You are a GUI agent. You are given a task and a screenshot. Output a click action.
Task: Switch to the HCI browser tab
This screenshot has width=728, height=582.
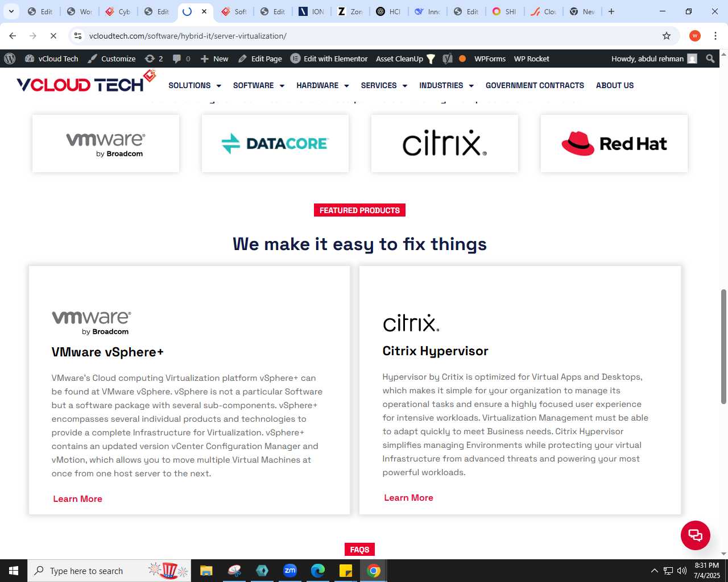(388, 11)
